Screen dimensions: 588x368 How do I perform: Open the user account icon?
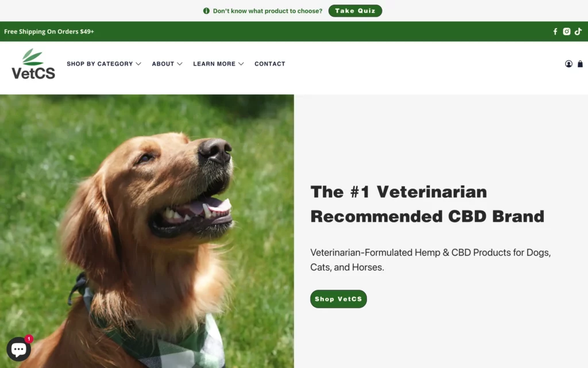(568, 64)
